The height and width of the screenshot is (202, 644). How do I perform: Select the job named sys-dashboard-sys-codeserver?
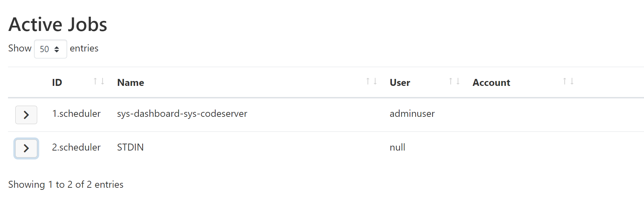point(182,114)
